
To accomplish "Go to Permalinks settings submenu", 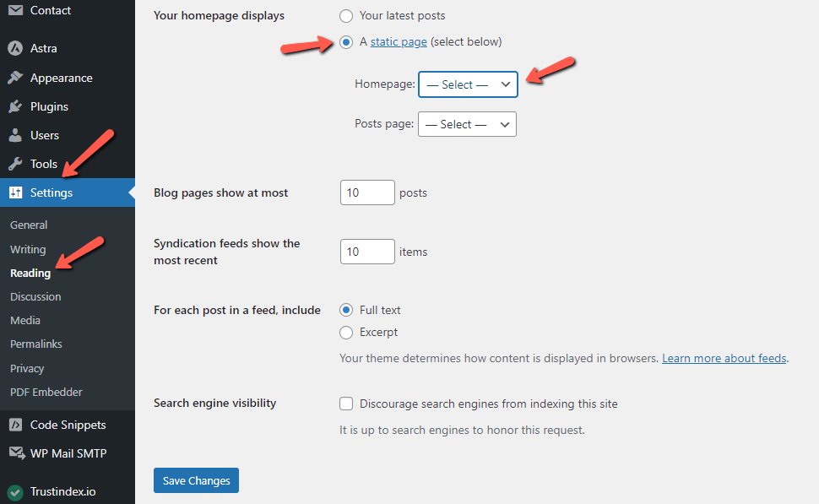I will [x=36, y=344].
